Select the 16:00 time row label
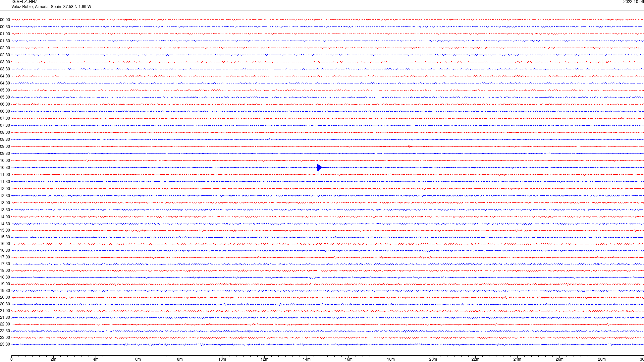 point(5,244)
